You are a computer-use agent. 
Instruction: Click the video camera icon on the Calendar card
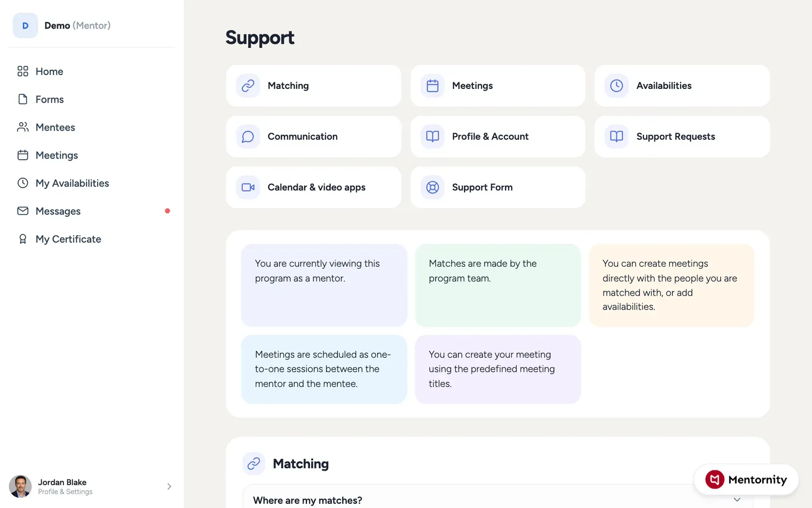[x=248, y=187]
